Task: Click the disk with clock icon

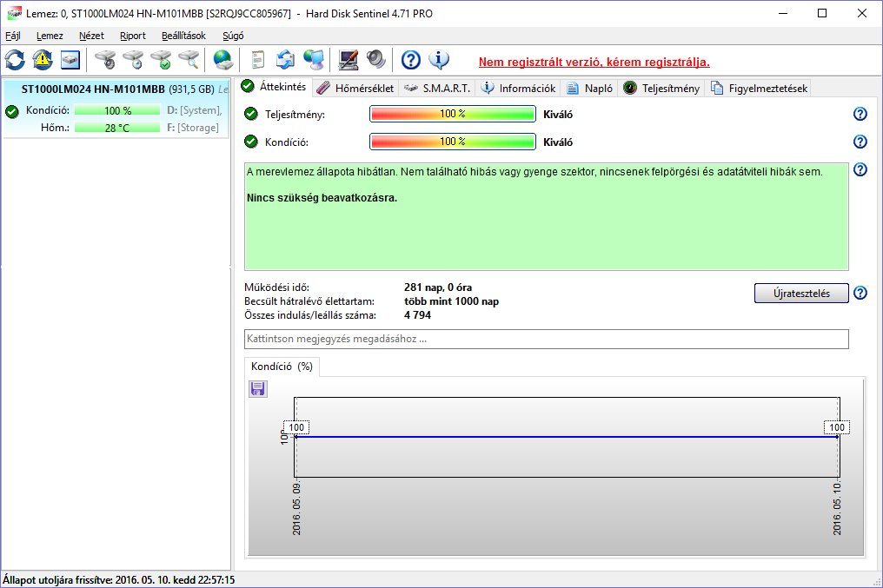Action: [x=134, y=60]
